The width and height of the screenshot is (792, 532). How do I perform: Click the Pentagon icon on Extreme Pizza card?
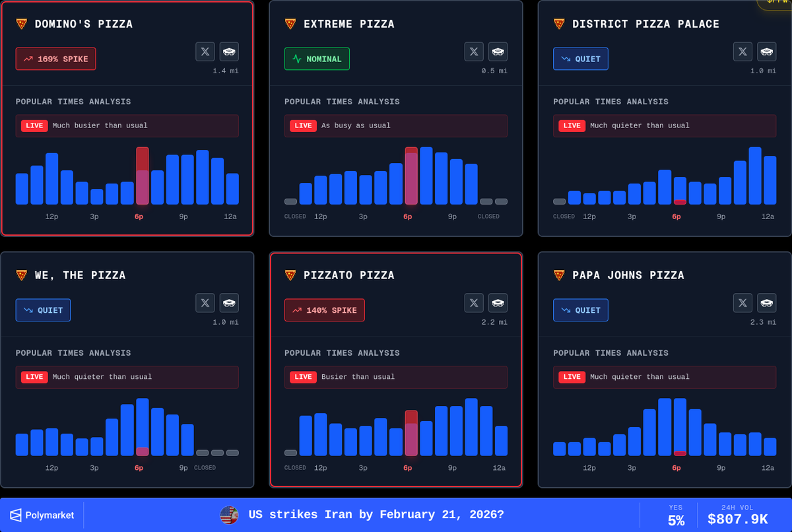point(498,51)
